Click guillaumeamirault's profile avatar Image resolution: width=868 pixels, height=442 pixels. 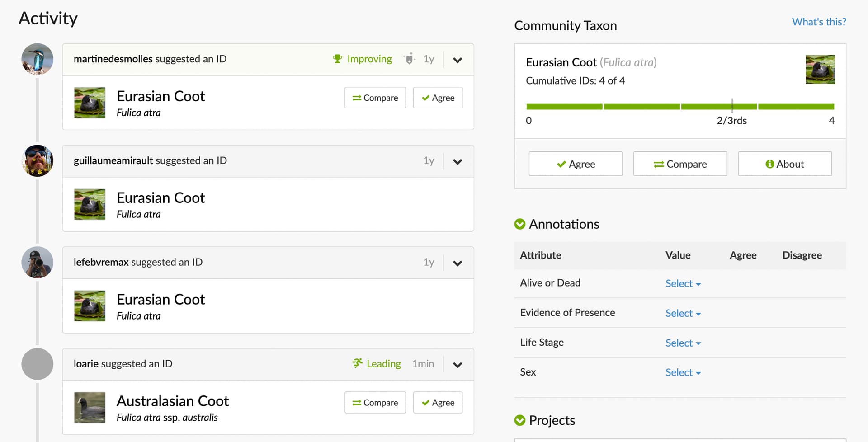[38, 160]
